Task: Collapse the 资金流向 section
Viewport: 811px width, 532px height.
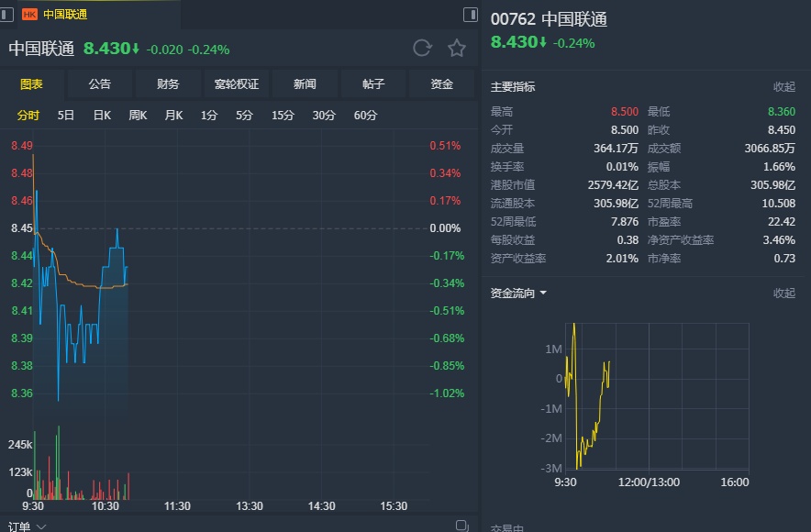Action: 784,294
